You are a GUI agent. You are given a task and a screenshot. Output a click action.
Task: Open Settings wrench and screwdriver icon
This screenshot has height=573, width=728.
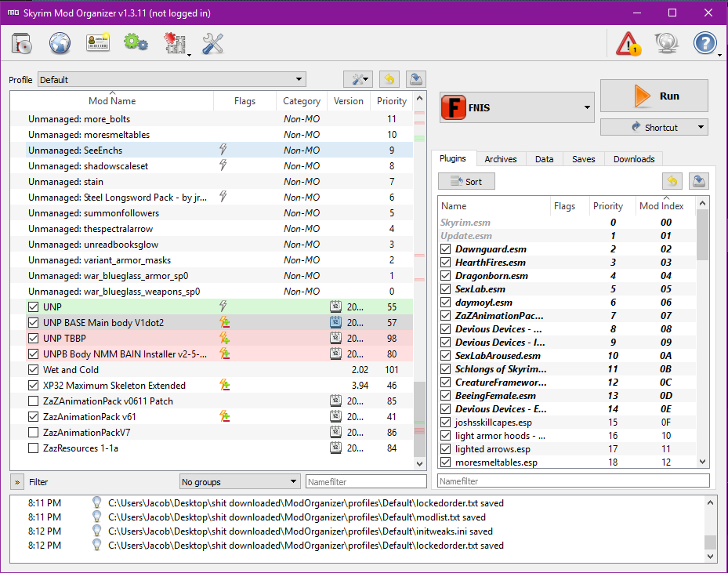[x=212, y=43]
